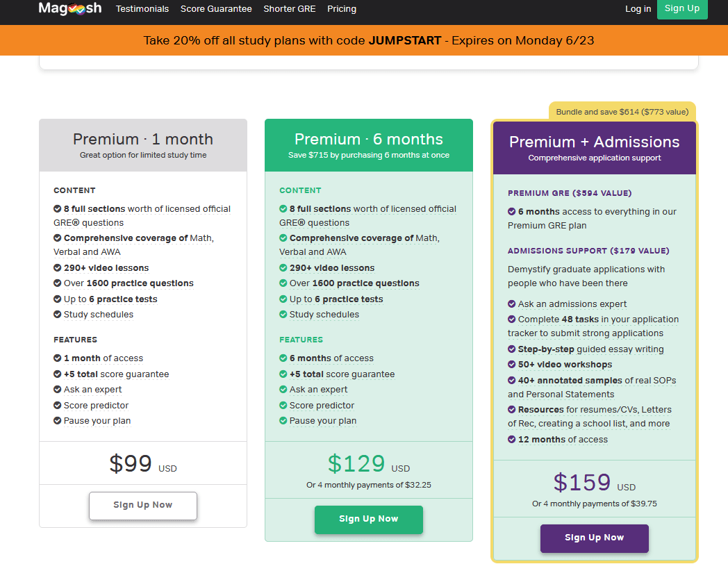Click the Log in link
Image resolution: width=728 pixels, height=564 pixels.
[638, 9]
